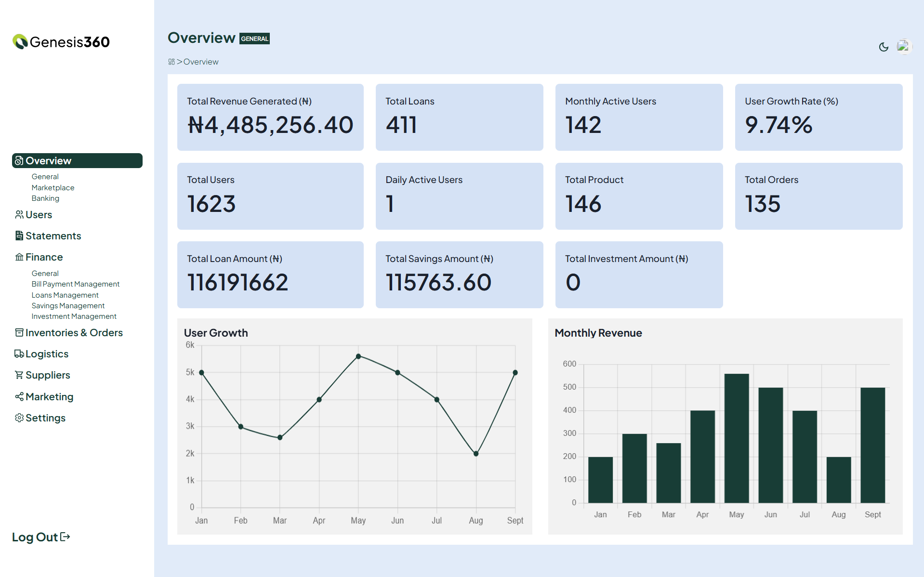Select Banking under Overview

tap(45, 198)
